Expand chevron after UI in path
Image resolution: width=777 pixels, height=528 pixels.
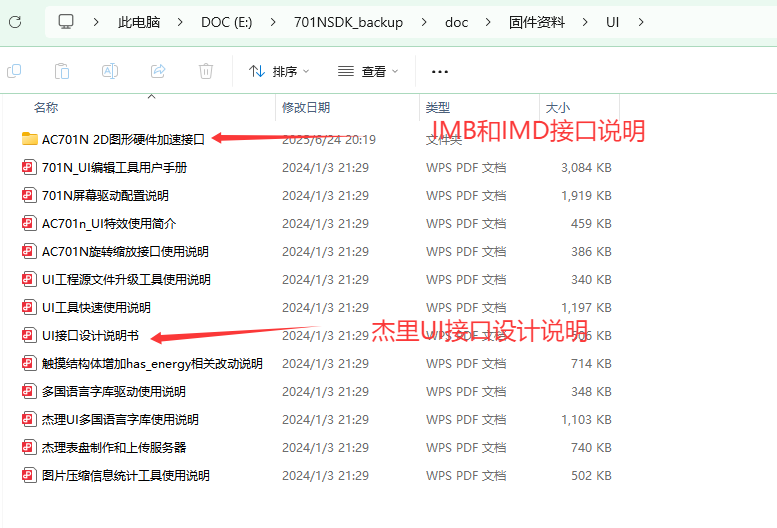pos(641,22)
